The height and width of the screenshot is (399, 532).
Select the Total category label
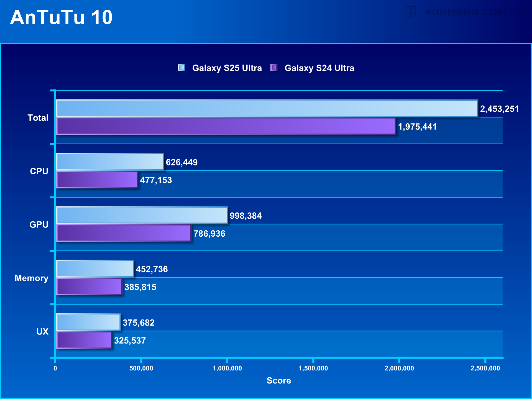click(x=38, y=117)
